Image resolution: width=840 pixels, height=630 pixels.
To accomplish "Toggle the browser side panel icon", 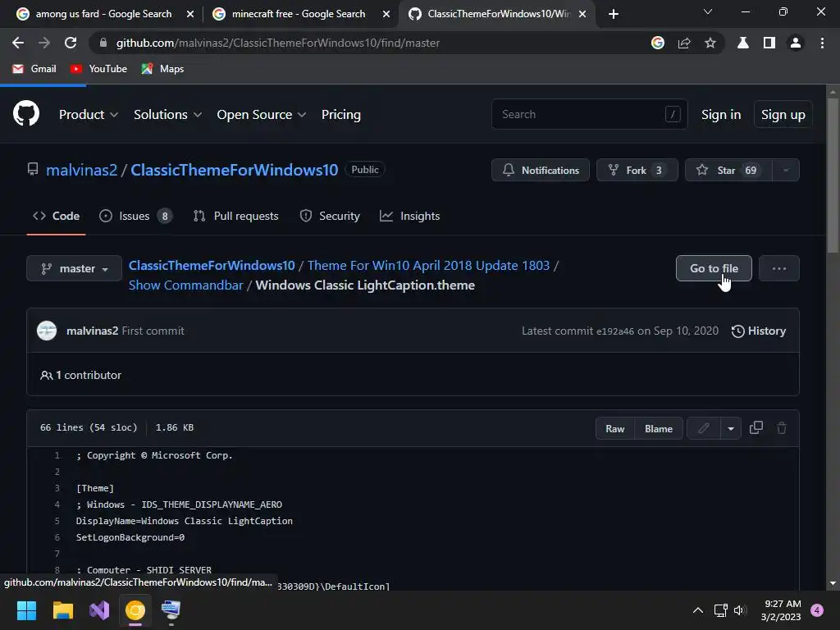I will 769,43.
